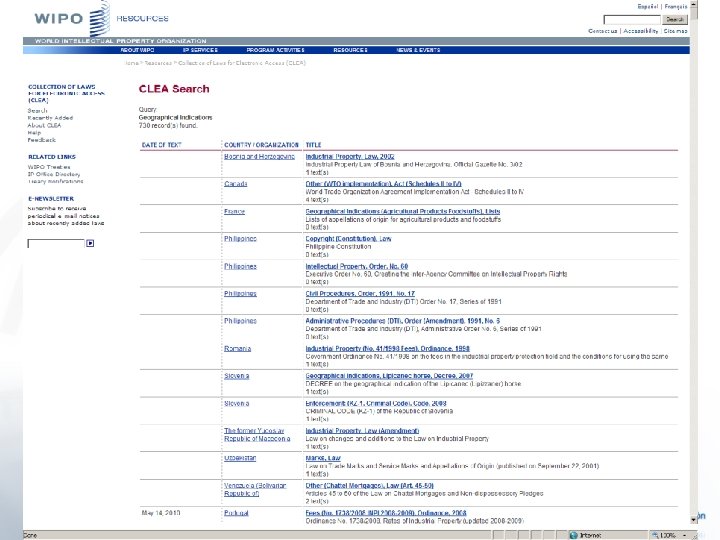720x540 pixels.
Task: Open Administrative Procedures (DTI) Order Amendment link
Action: point(403,321)
